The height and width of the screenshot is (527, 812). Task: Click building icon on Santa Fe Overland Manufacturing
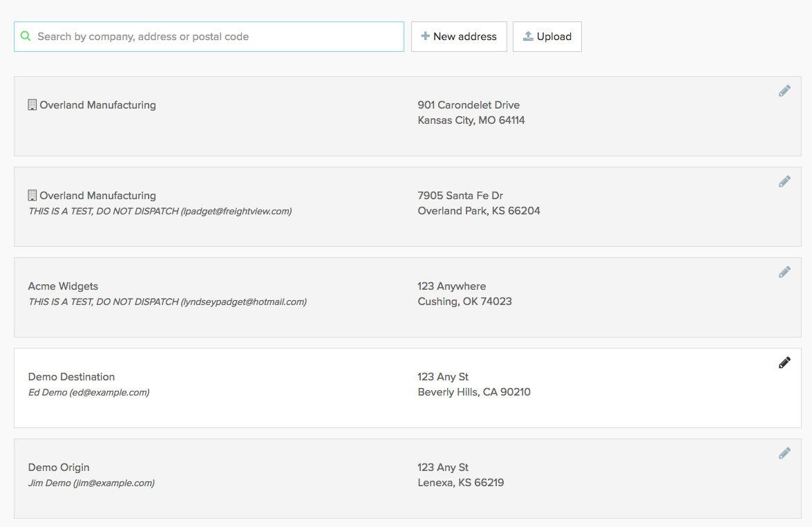[x=32, y=195]
